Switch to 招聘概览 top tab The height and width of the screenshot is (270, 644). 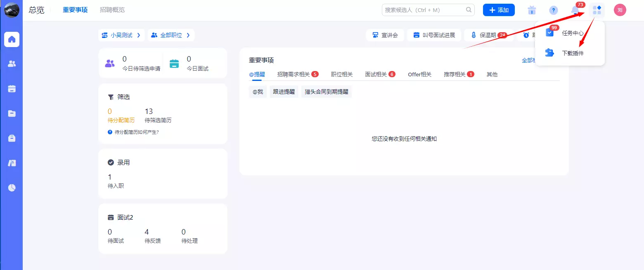tap(112, 10)
